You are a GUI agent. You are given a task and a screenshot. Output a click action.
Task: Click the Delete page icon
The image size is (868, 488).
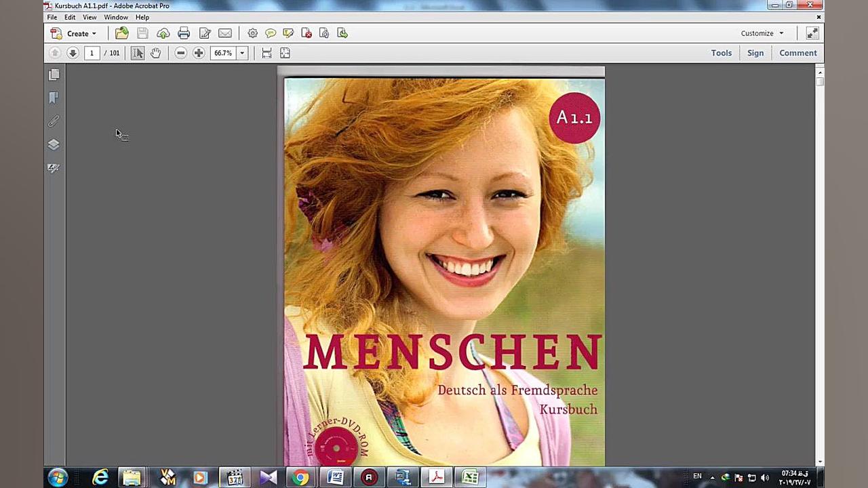pos(307,33)
